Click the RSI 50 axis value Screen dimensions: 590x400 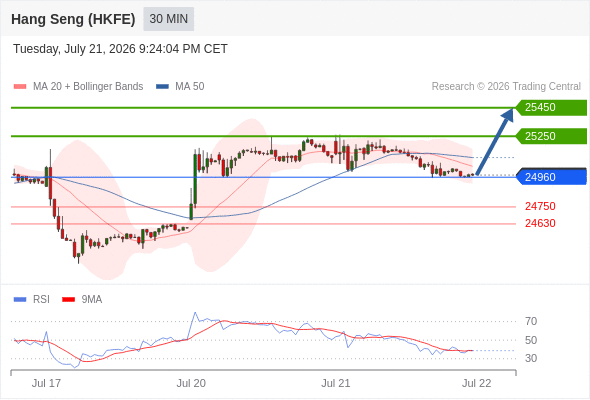(531, 340)
